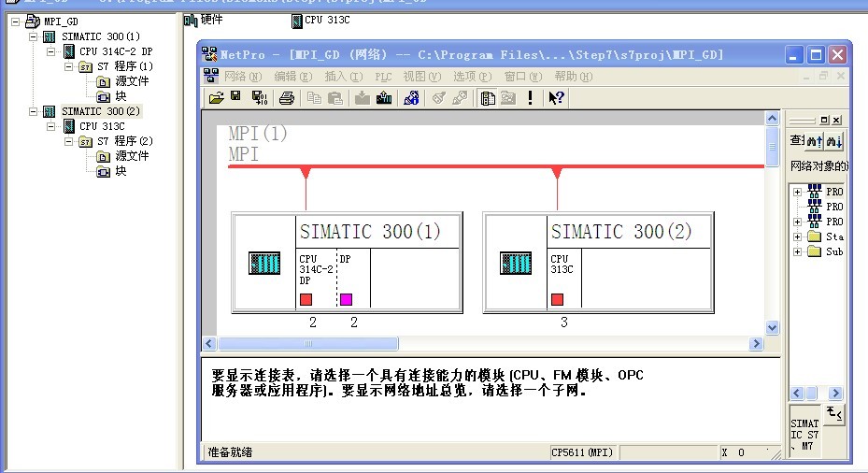This screenshot has width=868, height=473.
Task: Click the Open project toolbar icon
Action: pos(216,98)
